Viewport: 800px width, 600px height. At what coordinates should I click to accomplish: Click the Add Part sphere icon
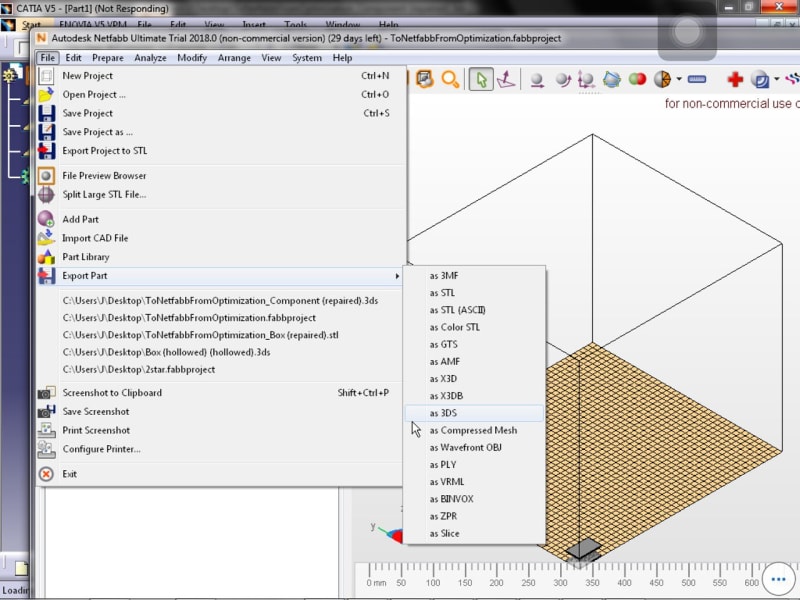46,219
